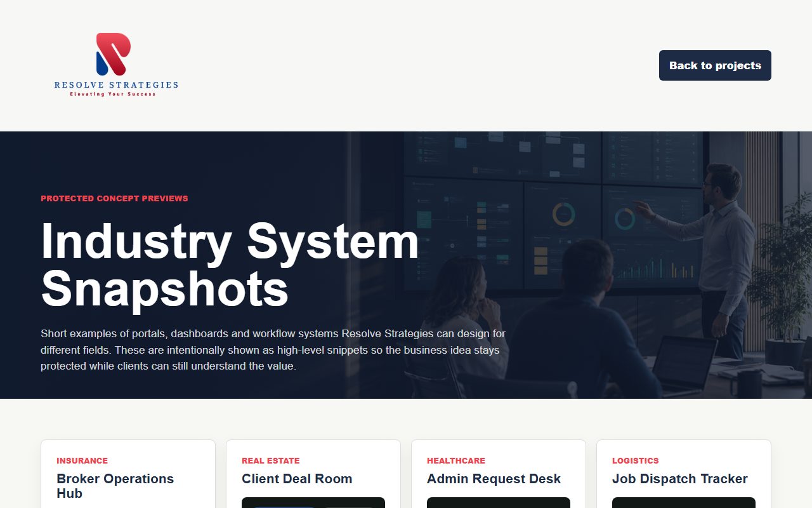Click the Logistics category label
Screen dimensions: 812x508
636,460
